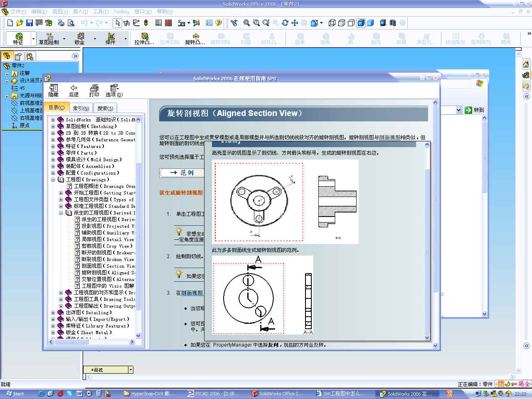Click the Hide (隐藏) button in help window
532x399 pixels.
[54, 91]
